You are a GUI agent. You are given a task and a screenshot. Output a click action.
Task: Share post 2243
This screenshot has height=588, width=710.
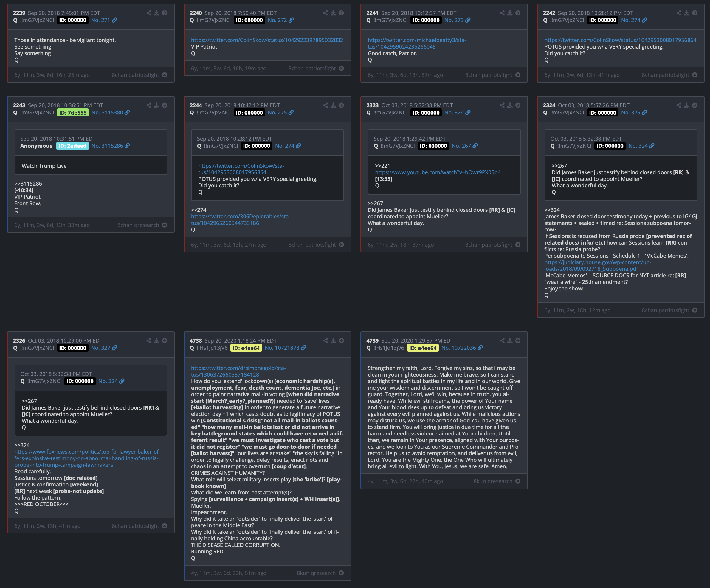[x=149, y=105]
